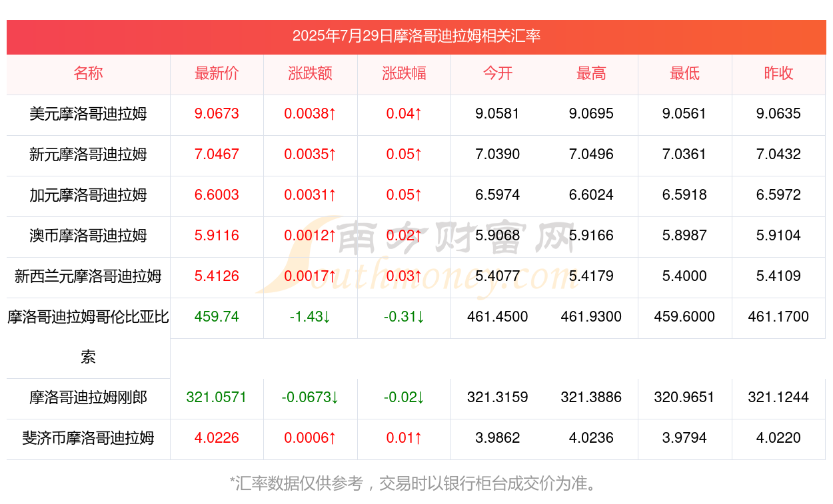The height and width of the screenshot is (504, 833).
Task: Select the 今开 column header
Action: [498, 73]
